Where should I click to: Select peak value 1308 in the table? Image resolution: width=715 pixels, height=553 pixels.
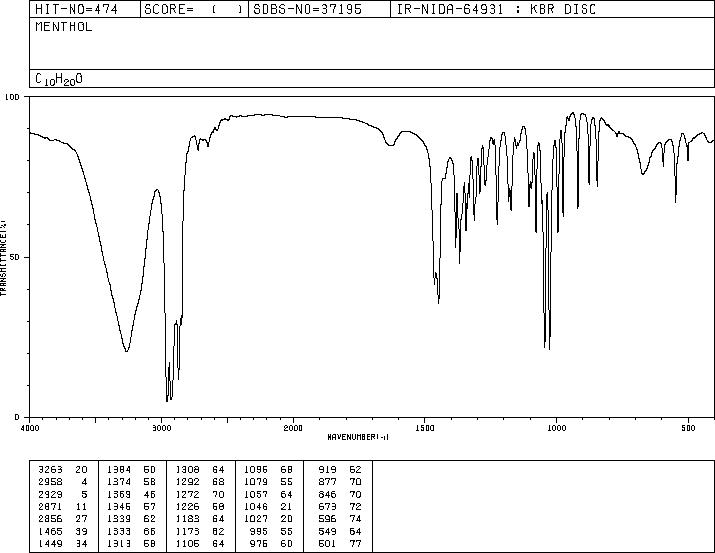pos(187,470)
